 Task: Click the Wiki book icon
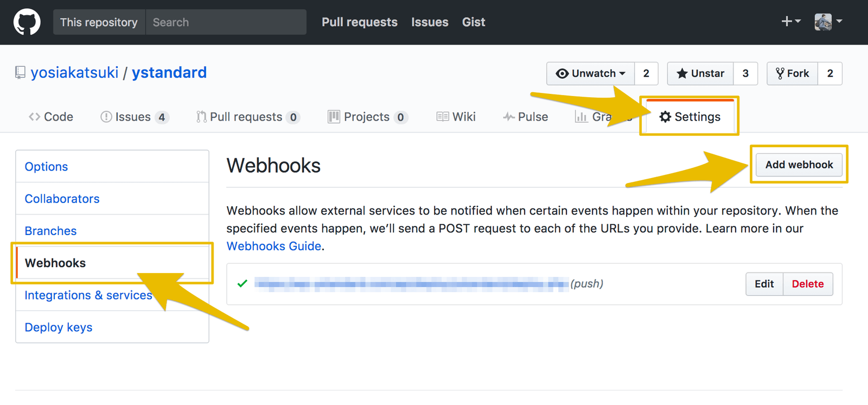443,117
